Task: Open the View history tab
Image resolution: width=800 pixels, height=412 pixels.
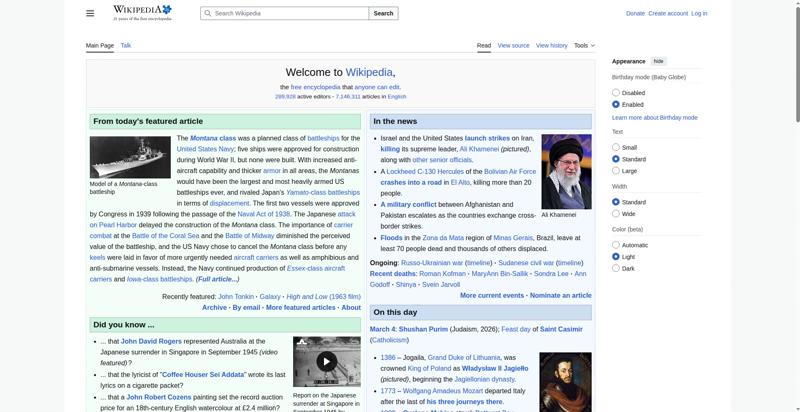Action: tap(551, 45)
